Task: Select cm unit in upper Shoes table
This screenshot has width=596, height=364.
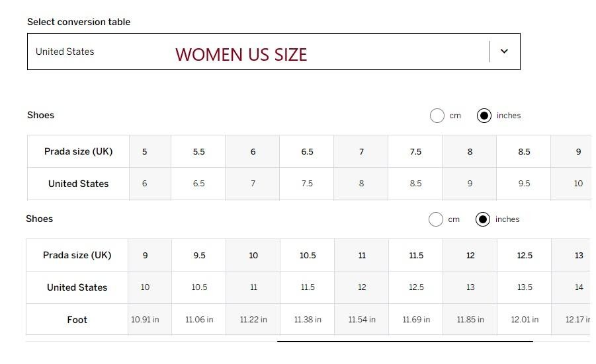Action: [437, 116]
